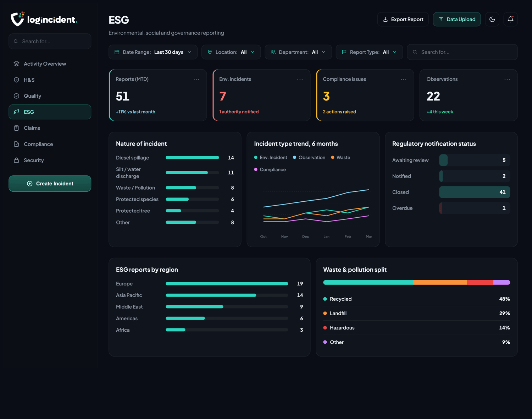Image resolution: width=532 pixels, height=419 pixels.
Task: Toggle Observation series in trend legend
Action: [x=309, y=158]
